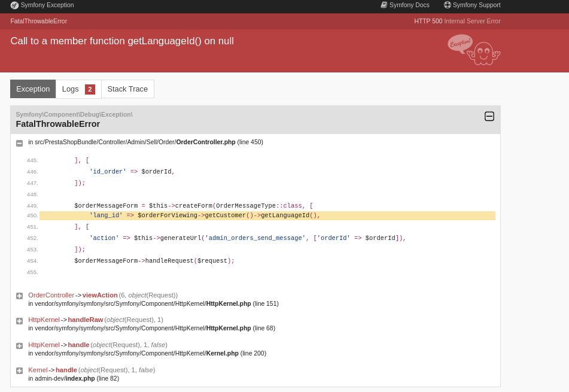Click the book icon beside Symfony Docs
The width and height of the screenshot is (569, 392).
coord(384,5)
